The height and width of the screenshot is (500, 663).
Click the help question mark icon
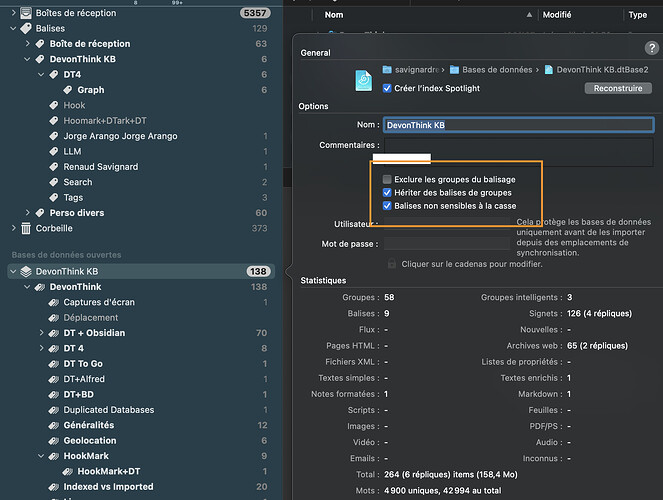(x=652, y=48)
